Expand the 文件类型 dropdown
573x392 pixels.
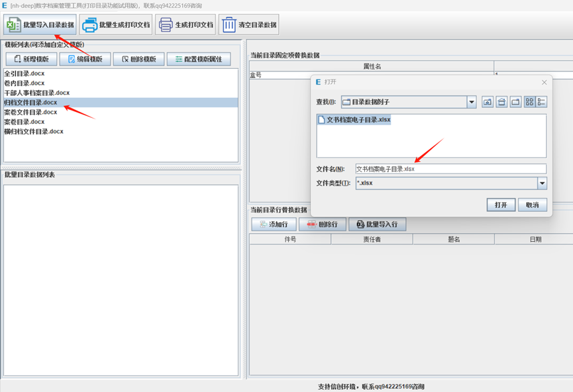[542, 183]
